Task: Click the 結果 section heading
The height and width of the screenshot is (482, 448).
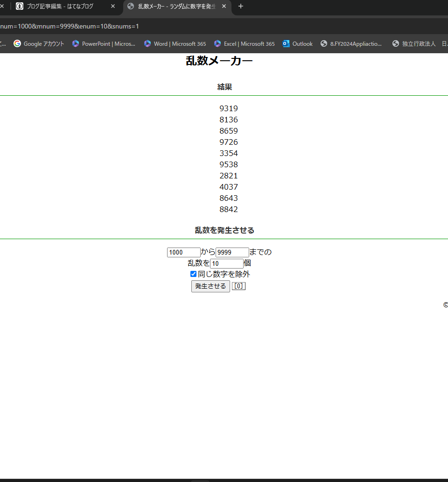Action: coord(224,87)
